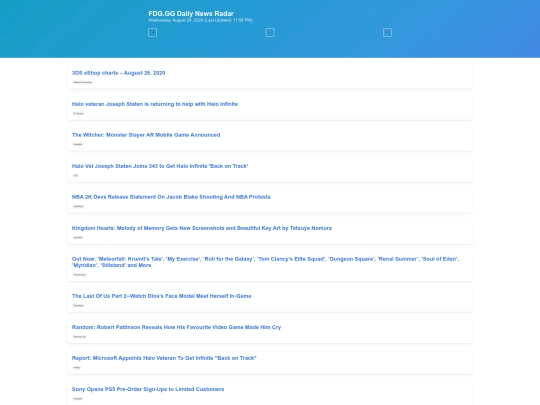Viewport: 540px width, 405px height.
Task: Open 'Report: Microsoft Appoints Halo Veteran' headline
Action: click(x=164, y=358)
